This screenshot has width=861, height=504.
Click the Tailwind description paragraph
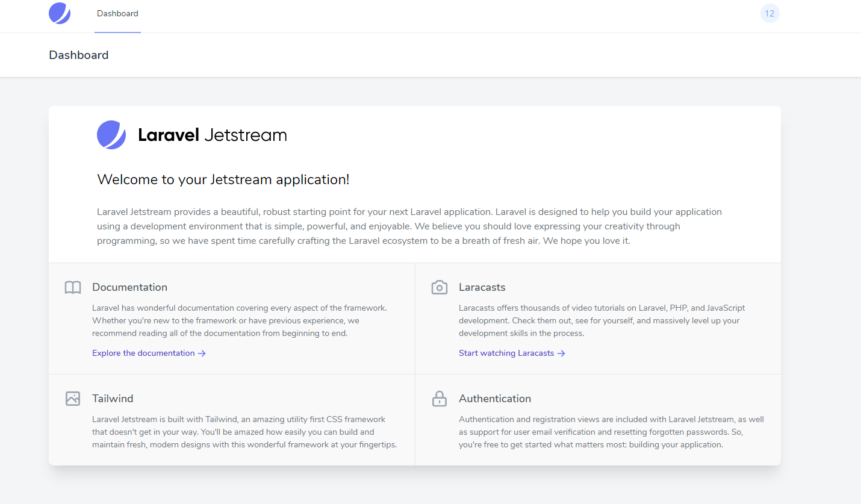click(x=244, y=432)
